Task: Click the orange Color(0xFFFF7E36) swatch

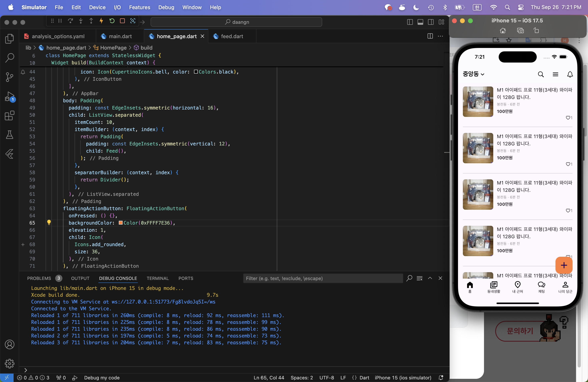Action: [x=121, y=223]
